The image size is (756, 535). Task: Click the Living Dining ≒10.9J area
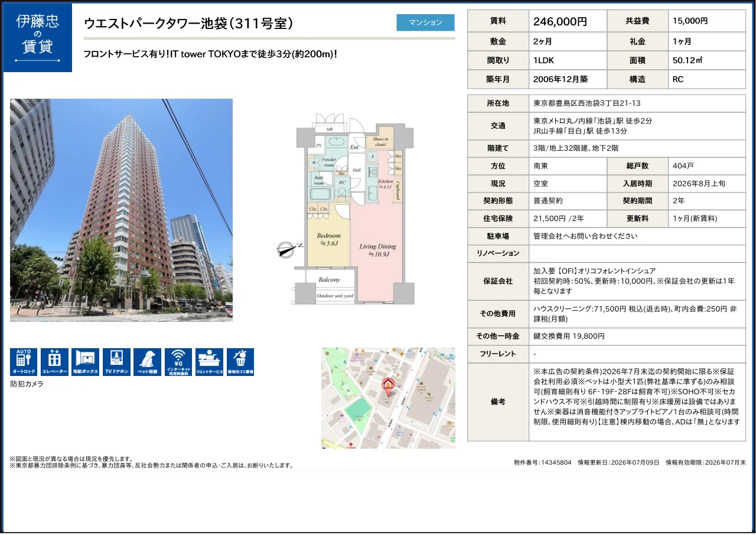378,250
